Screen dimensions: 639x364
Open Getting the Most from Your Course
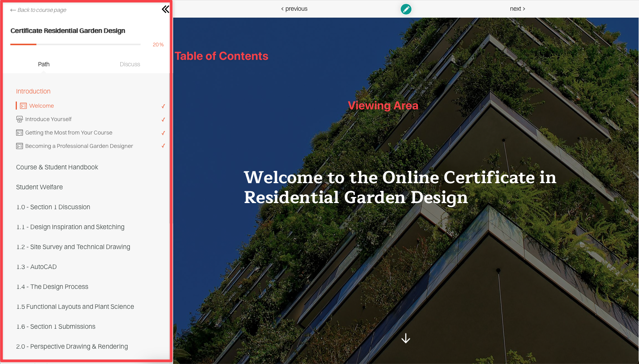69,133
